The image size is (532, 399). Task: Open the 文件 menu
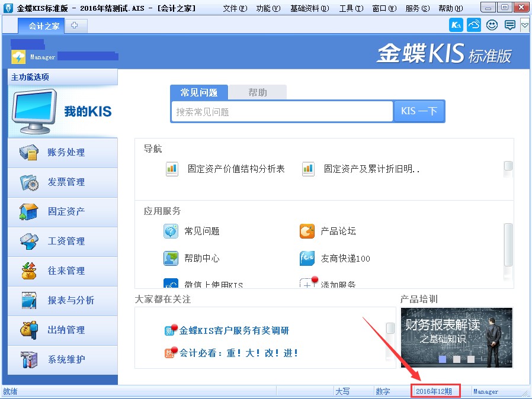tap(235, 8)
